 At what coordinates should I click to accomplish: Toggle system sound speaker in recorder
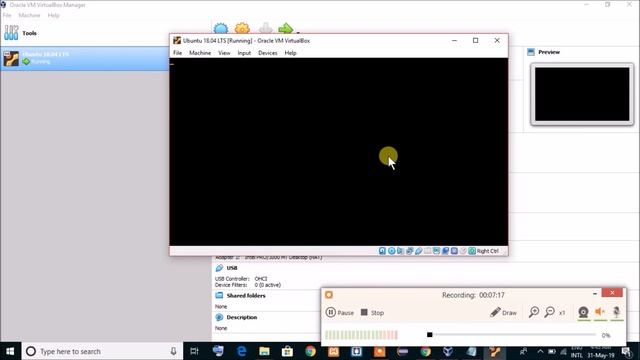600,312
